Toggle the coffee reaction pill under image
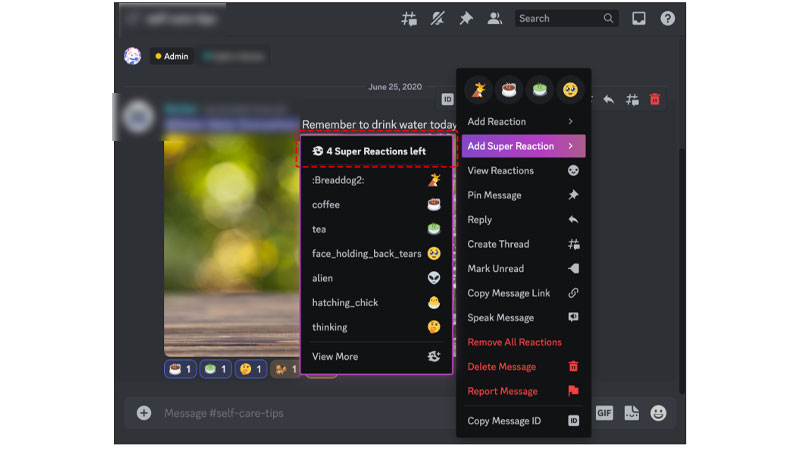Image resolution: width=800 pixels, height=450 pixels. [x=180, y=369]
